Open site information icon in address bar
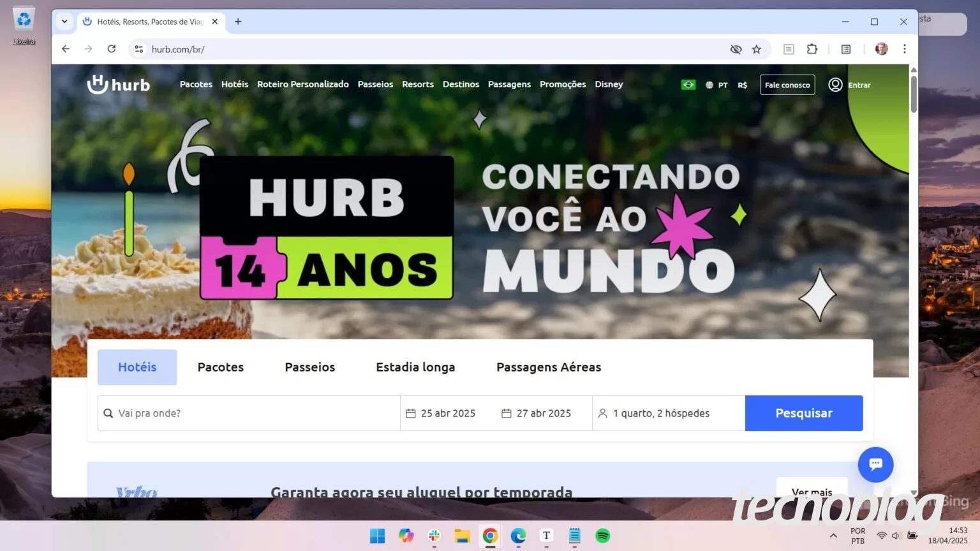Viewport: 980px width, 551px height. (x=138, y=49)
